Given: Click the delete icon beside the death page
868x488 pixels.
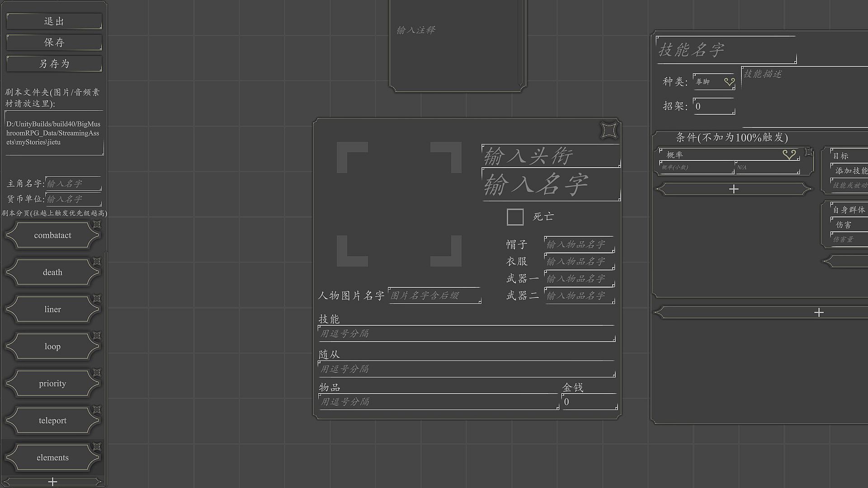Looking at the screenshot, I should pyautogui.click(x=97, y=262).
